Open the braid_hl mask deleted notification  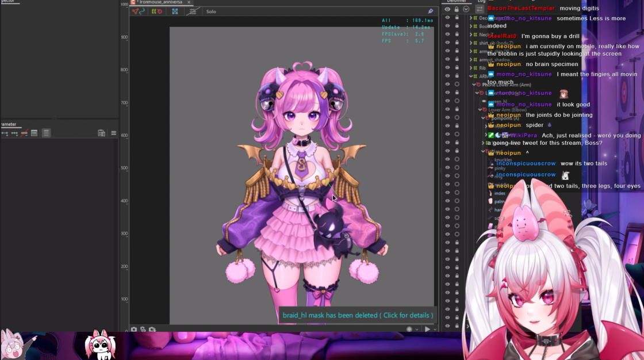click(357, 315)
